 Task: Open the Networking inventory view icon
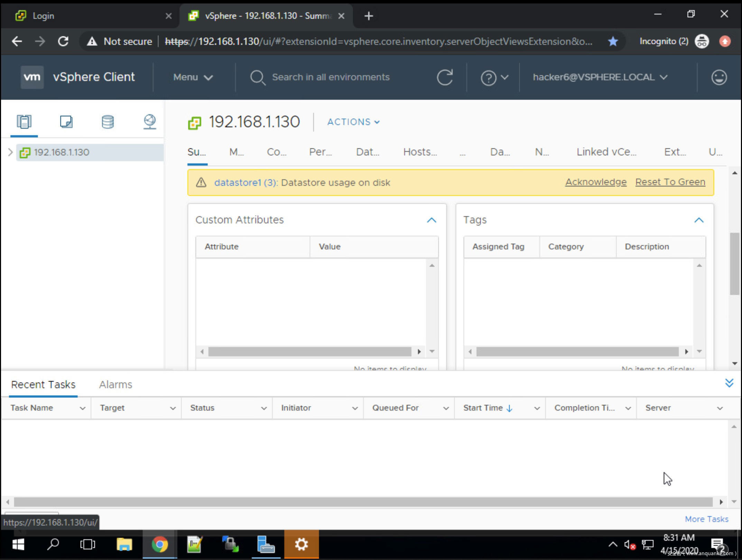(149, 122)
